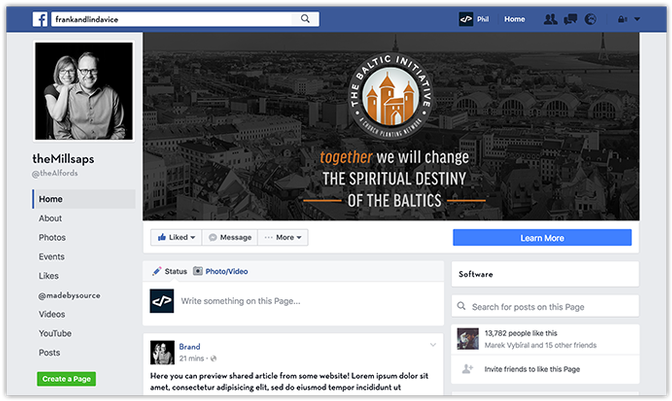Open Marek Vybiral and 15 other friends

540,345
